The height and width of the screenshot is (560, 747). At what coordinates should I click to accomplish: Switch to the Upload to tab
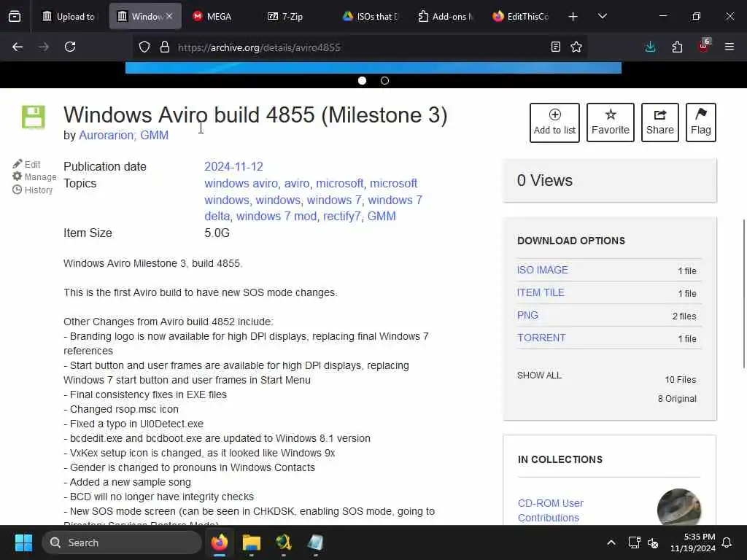click(70, 17)
